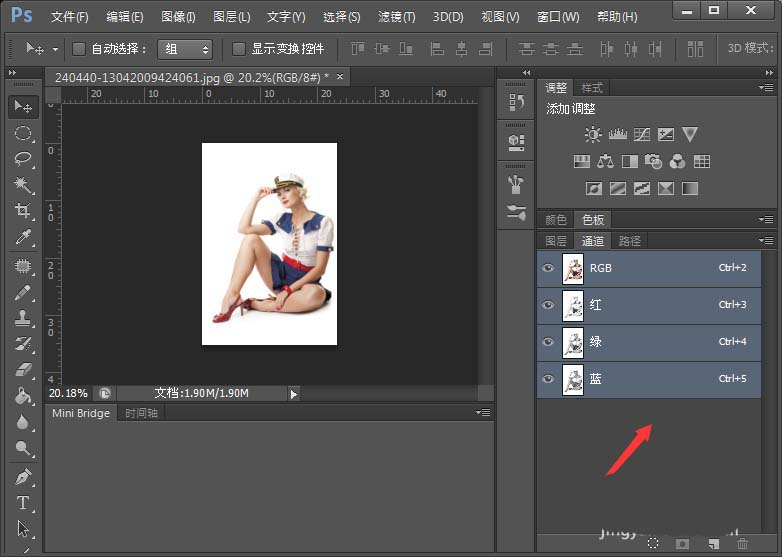The image size is (782, 557).
Task: Open the Adjustments panel flyout menu
Action: pyautogui.click(x=766, y=87)
